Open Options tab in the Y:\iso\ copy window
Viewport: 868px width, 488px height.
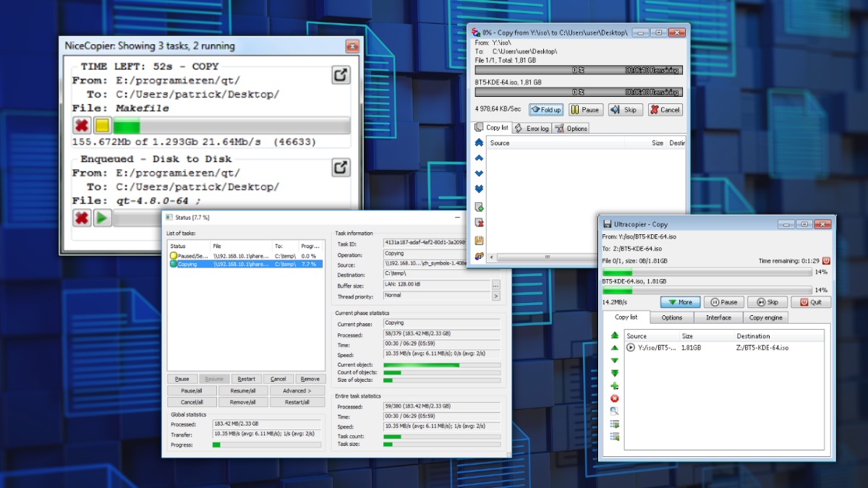tap(571, 128)
